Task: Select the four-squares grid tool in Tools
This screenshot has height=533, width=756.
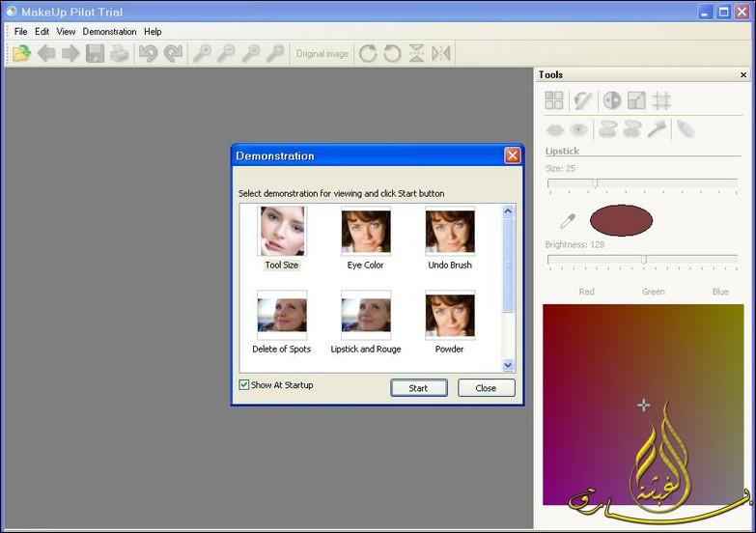Action: point(554,100)
